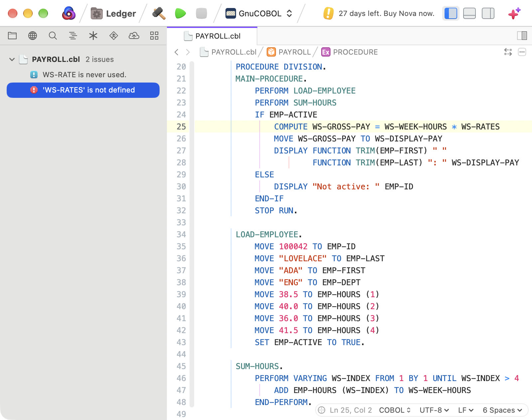Click the Build hammer icon
Viewport: 532px width, 420px height.
(x=159, y=13)
